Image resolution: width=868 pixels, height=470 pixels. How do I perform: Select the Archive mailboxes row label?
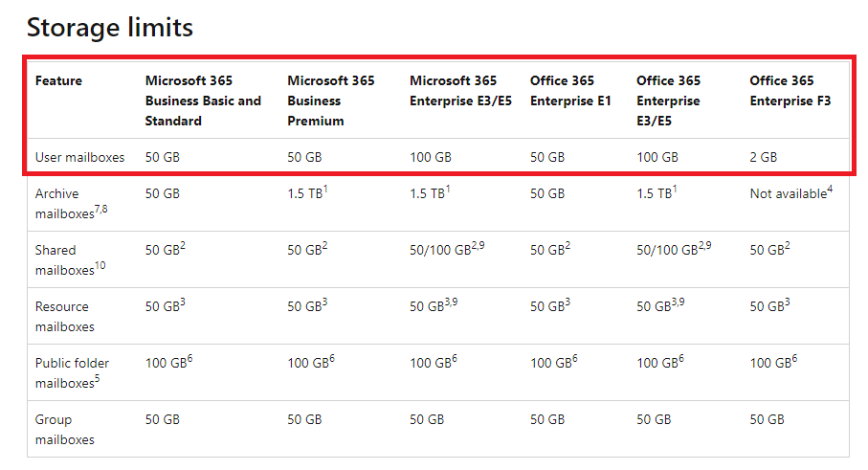click(71, 204)
